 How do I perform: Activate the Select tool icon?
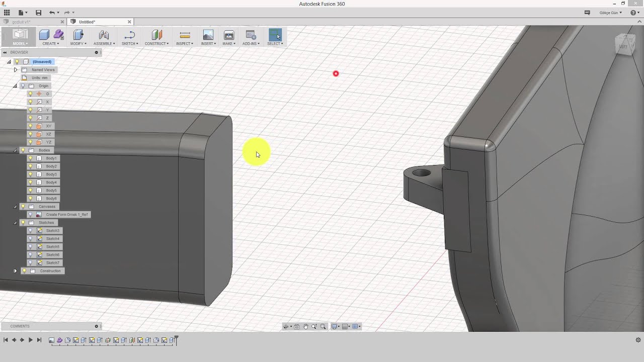tap(275, 35)
